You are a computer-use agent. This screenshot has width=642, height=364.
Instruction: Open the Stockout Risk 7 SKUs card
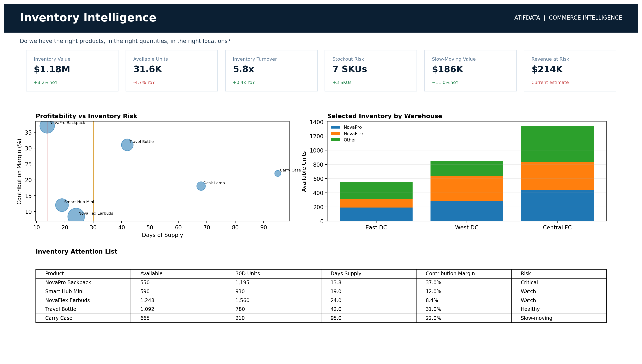tap(371, 70)
